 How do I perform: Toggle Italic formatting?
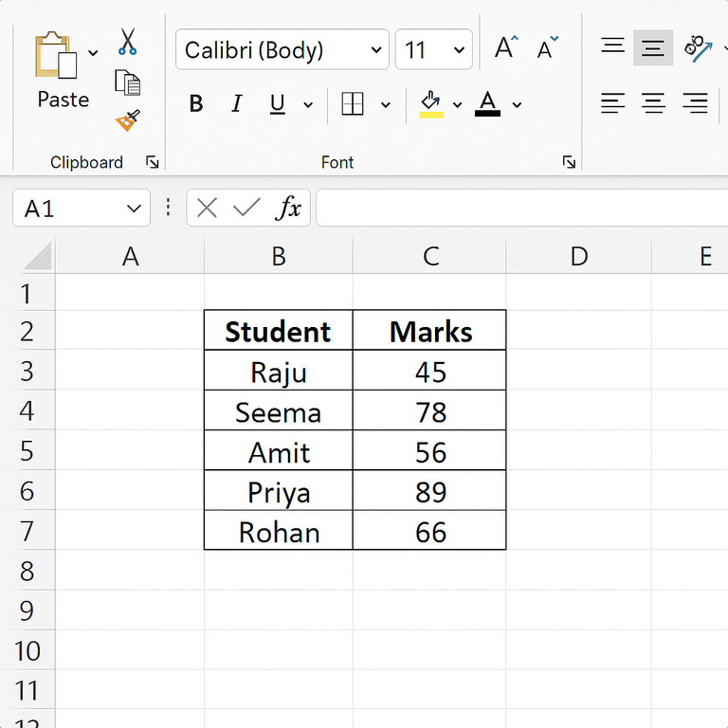pos(237,103)
